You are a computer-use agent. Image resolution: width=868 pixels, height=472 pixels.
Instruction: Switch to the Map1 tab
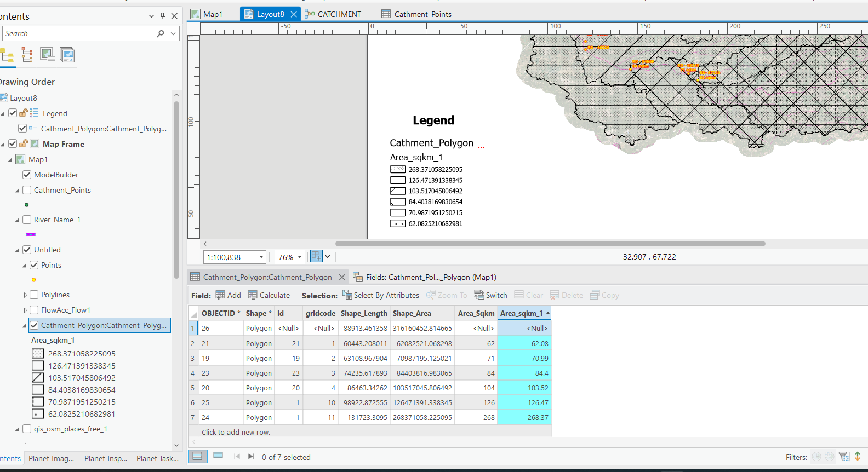pos(212,14)
